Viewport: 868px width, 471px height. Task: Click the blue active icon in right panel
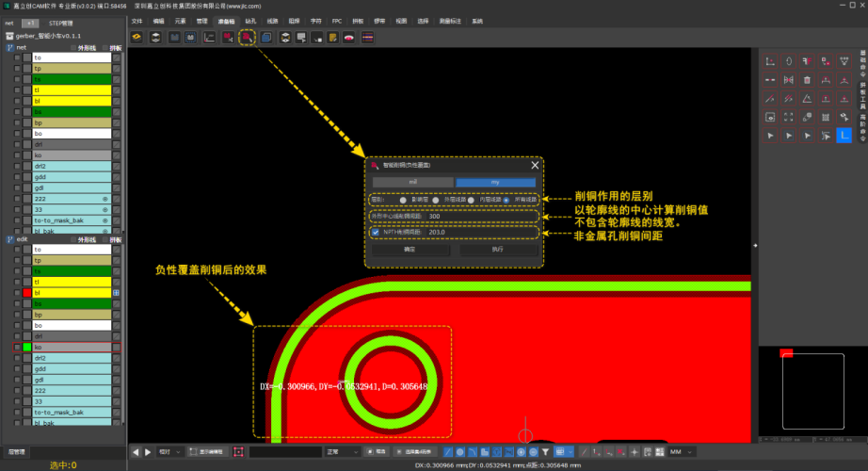(x=844, y=136)
